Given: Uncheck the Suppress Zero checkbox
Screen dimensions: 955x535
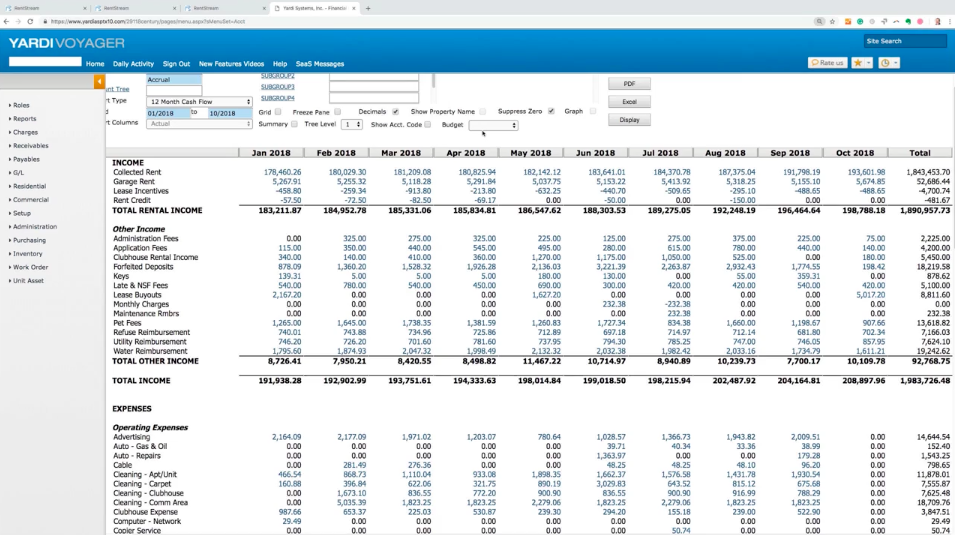Looking at the screenshot, I should pos(551,111).
